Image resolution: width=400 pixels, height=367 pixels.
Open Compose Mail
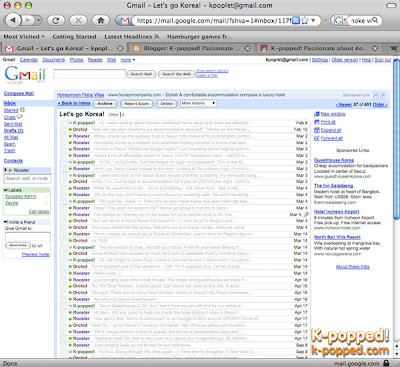pos(19,94)
